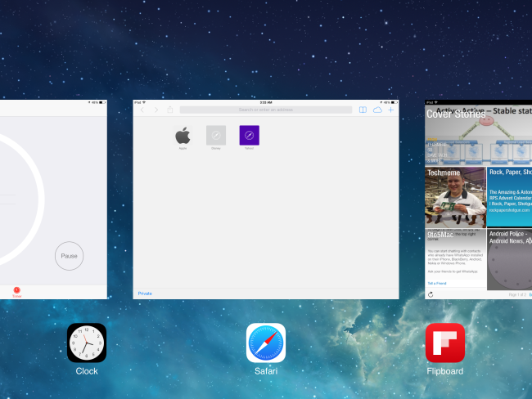Add a new tab with plus icon
This screenshot has width=532, height=399.
[391, 110]
